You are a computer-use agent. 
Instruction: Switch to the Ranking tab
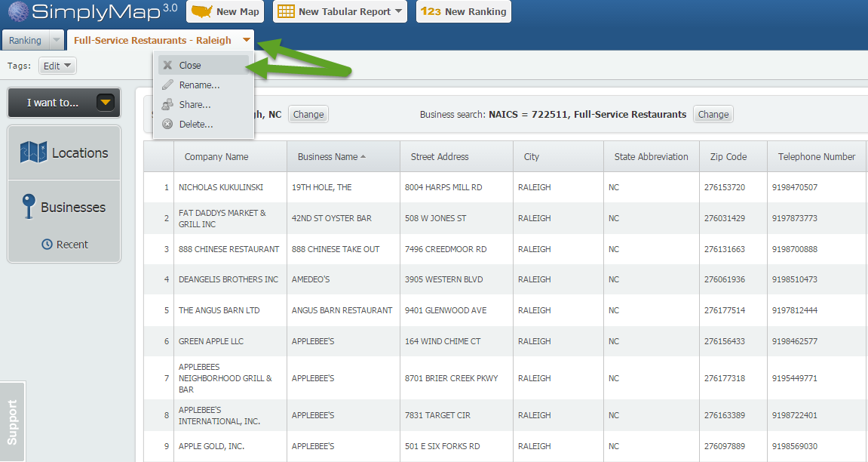[x=25, y=41]
